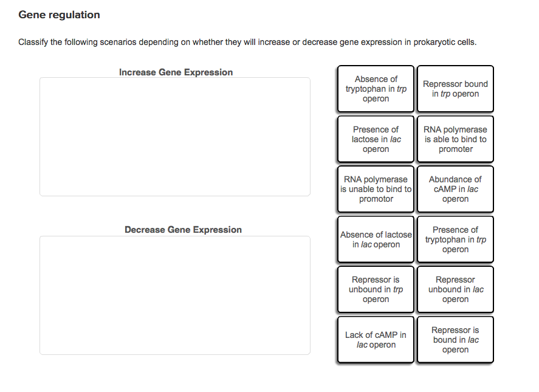Click the 'Increase Gene Expression' heading
Viewport: 539px width, 392px height.
point(175,72)
